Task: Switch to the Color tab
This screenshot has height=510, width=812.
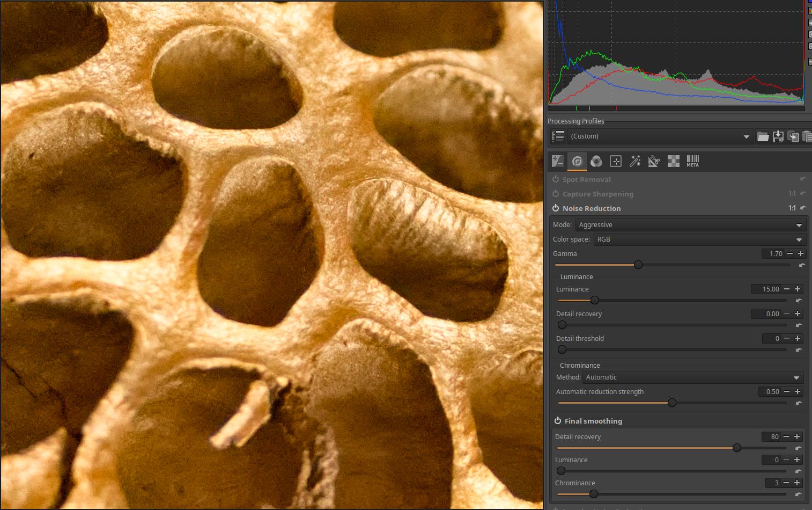Action: 596,161
